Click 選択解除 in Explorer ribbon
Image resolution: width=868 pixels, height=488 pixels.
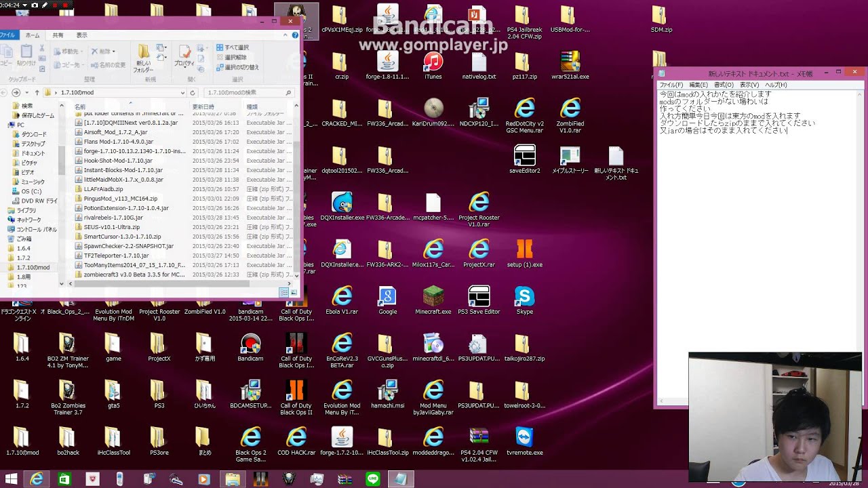[231, 58]
